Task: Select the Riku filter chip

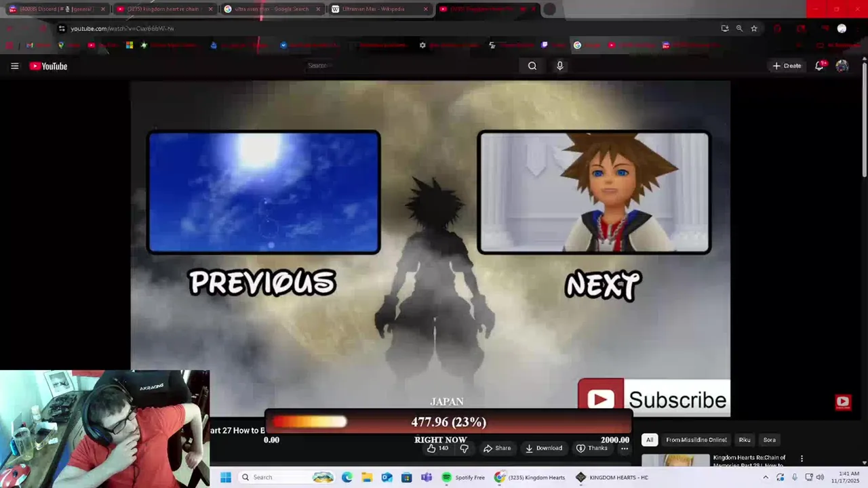Action: (x=745, y=440)
